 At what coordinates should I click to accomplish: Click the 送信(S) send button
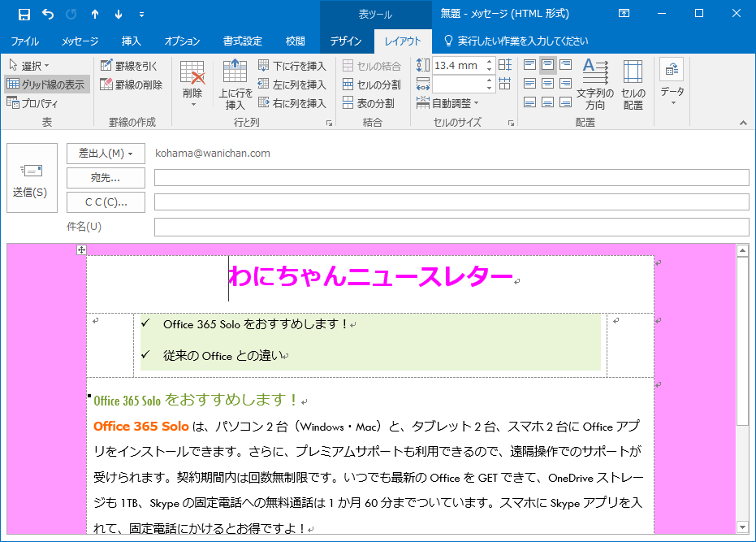(32, 178)
